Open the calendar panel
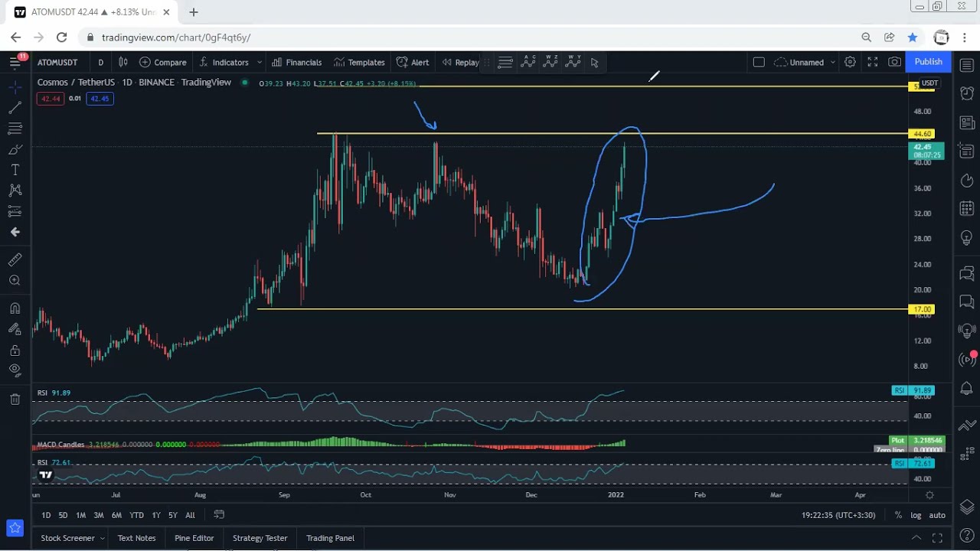This screenshot has height=551, width=980. (967, 209)
